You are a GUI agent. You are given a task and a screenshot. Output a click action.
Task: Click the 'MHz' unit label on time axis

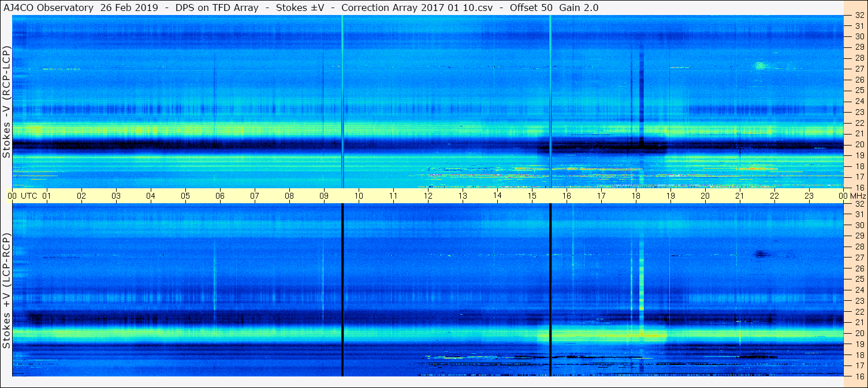(x=858, y=196)
